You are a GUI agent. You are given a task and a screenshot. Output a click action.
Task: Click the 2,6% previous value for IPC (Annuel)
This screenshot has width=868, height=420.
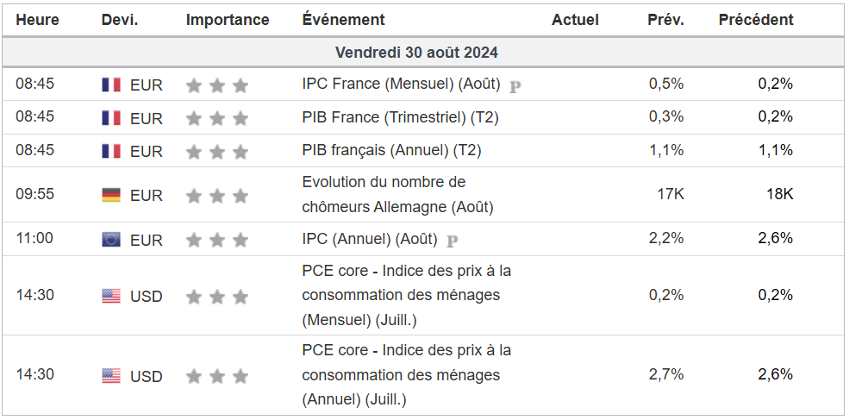tap(775, 238)
